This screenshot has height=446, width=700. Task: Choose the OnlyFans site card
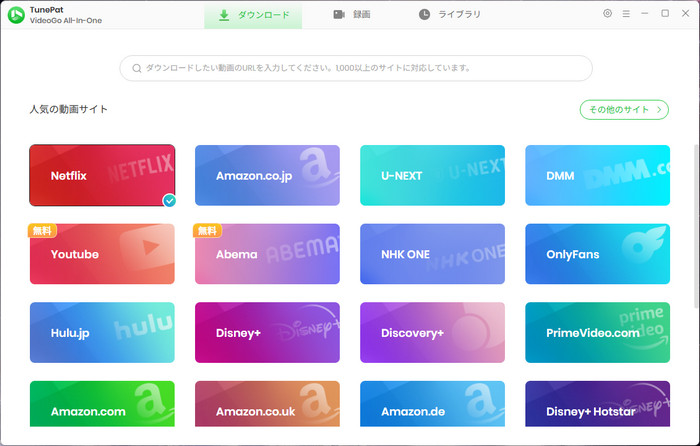tap(598, 254)
